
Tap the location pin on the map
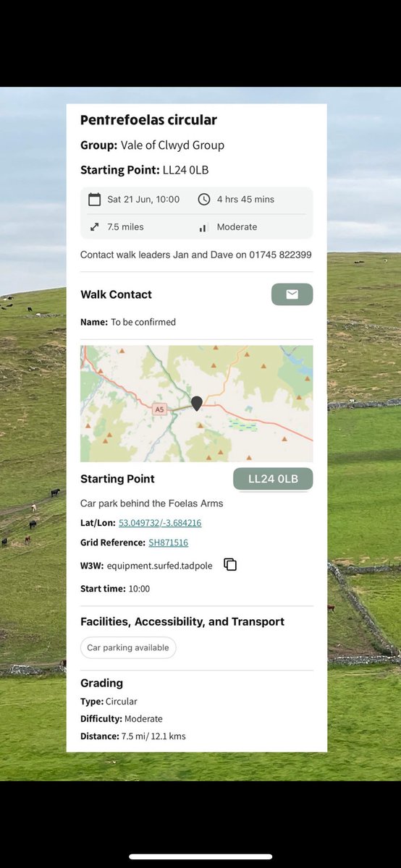pos(197,404)
